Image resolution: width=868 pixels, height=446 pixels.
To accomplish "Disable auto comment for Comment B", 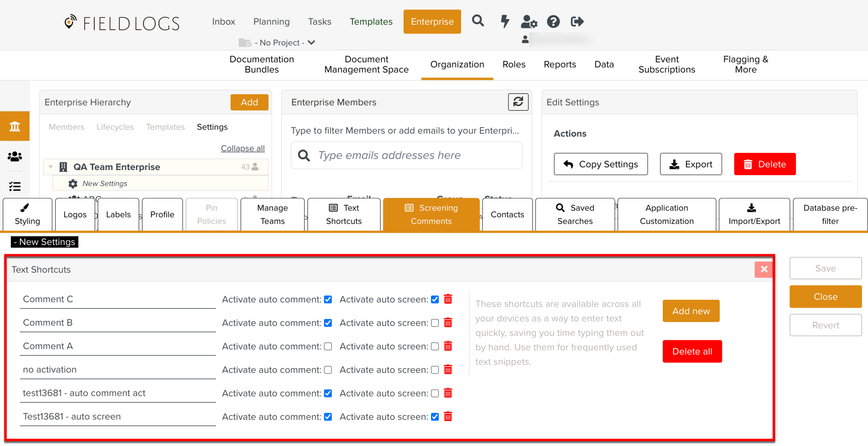I will 328,323.
